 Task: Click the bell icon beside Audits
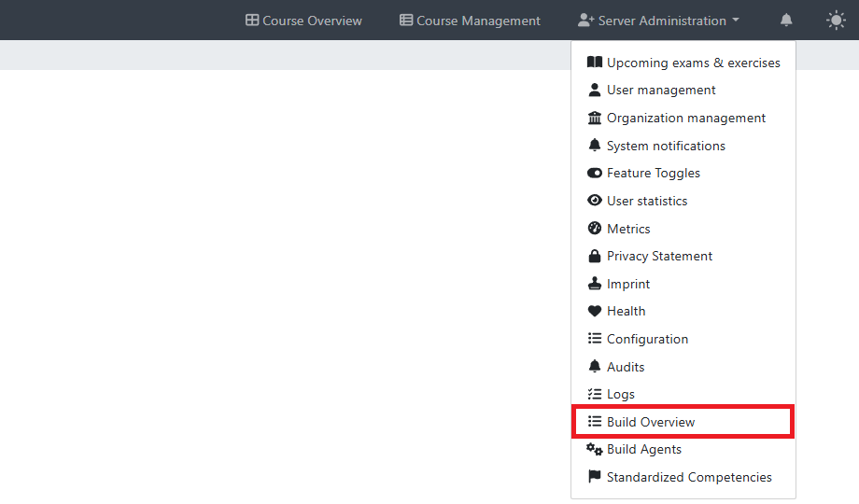click(x=595, y=366)
